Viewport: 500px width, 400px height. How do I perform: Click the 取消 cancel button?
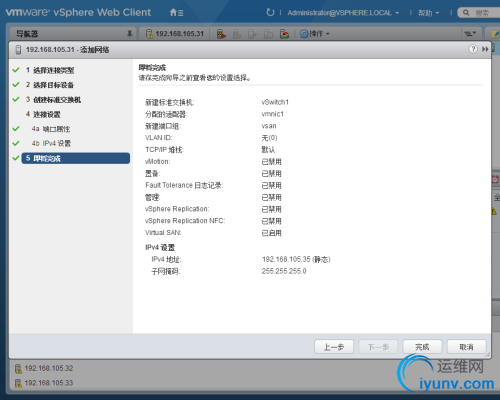tap(466, 347)
